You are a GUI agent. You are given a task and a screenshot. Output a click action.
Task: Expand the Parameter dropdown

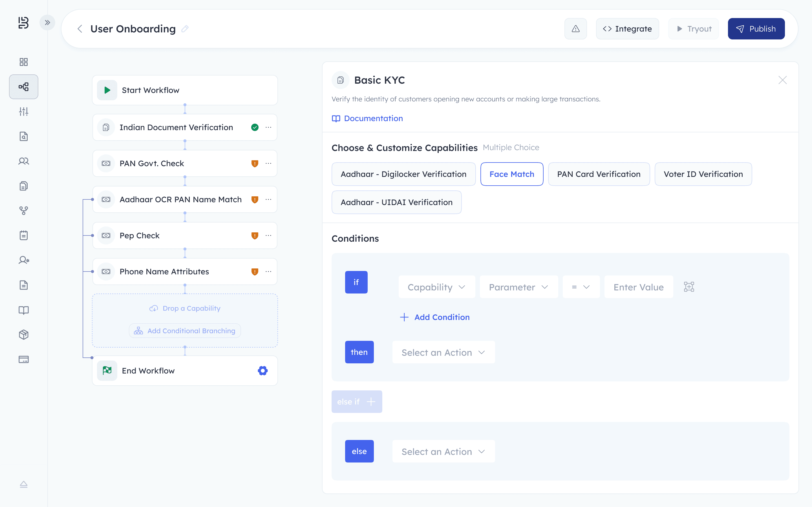(x=518, y=287)
